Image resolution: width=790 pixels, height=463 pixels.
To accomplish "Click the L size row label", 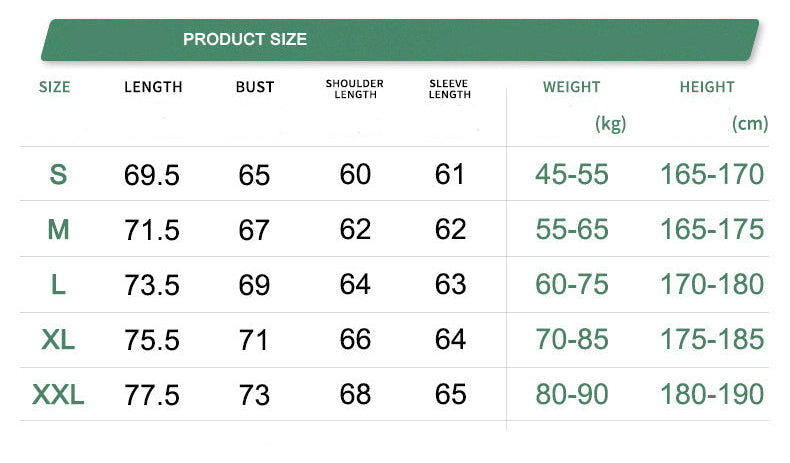I will tap(58, 285).
